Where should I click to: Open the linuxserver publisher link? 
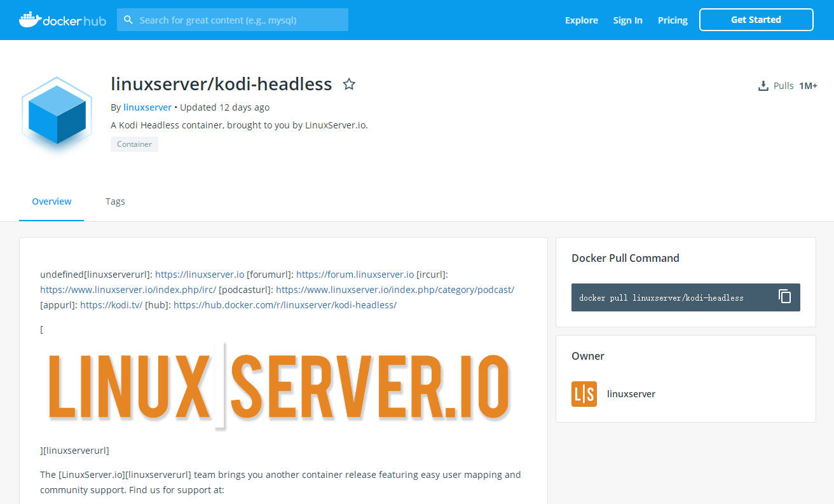coord(147,107)
